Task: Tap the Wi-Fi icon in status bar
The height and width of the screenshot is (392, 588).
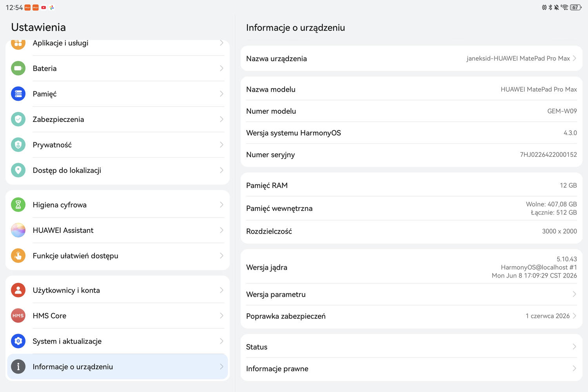Action: (x=564, y=7)
